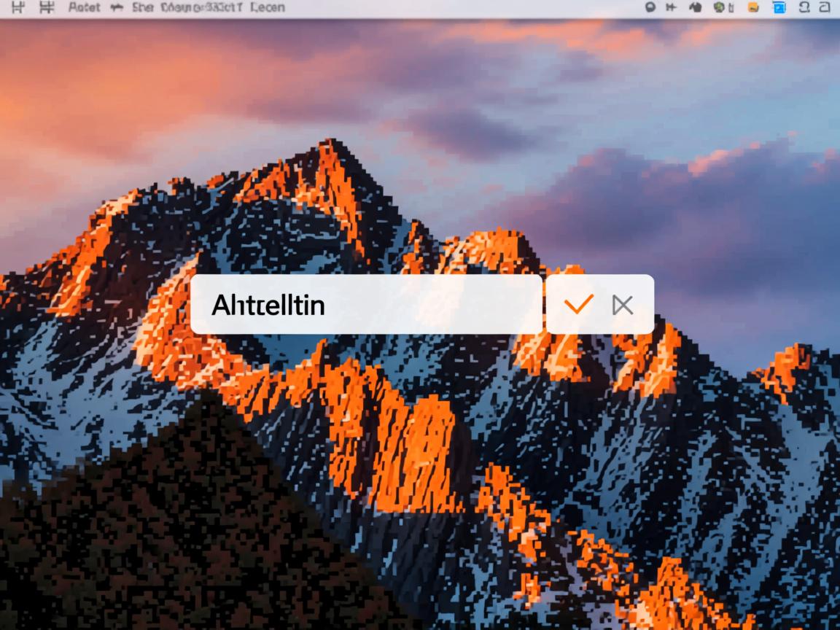This screenshot has height=630, width=840.
Task: Click the blue window icon in menu bar
Action: point(779,7)
